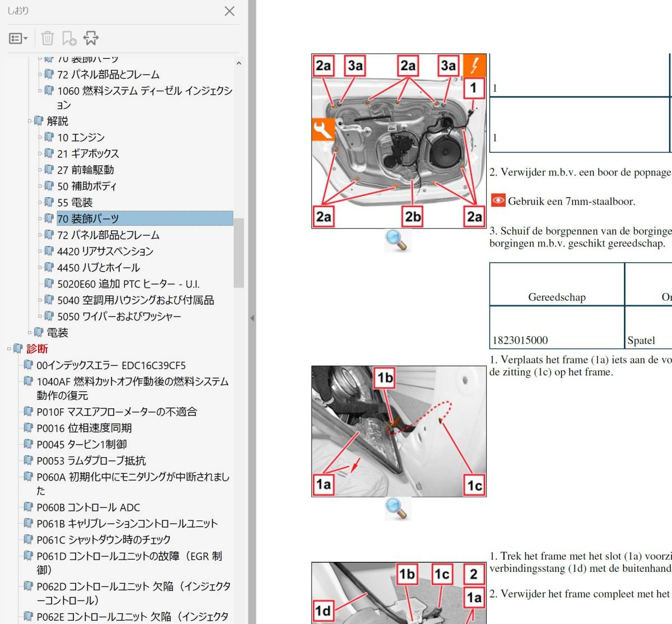Collapse the 診断 bookmark group
The image size is (672, 624).
[x=9, y=349]
